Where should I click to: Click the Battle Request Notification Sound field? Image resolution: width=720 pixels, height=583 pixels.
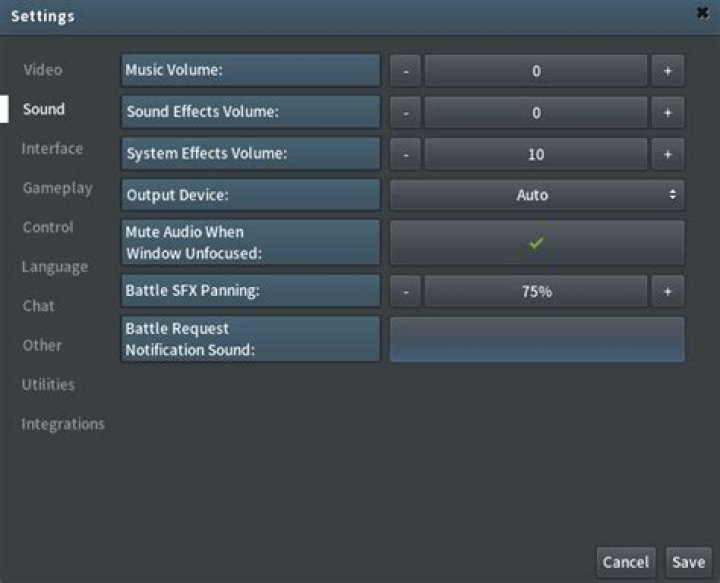pos(536,339)
